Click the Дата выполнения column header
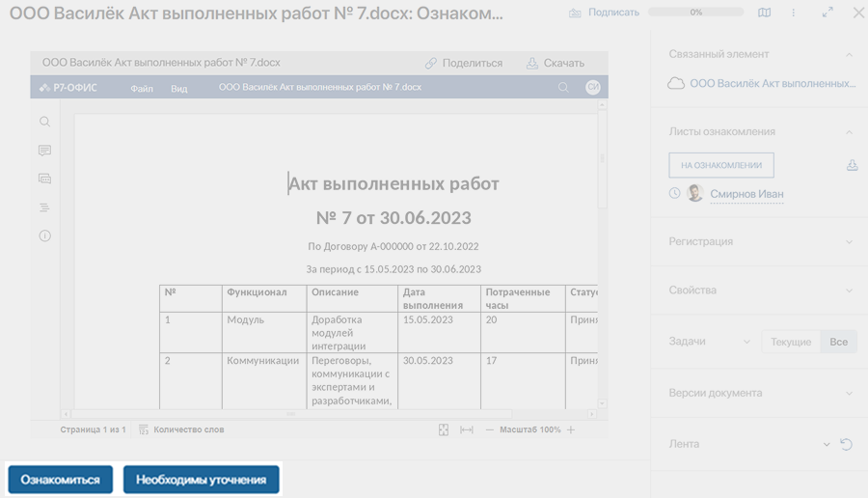868x498 pixels. pos(439,298)
